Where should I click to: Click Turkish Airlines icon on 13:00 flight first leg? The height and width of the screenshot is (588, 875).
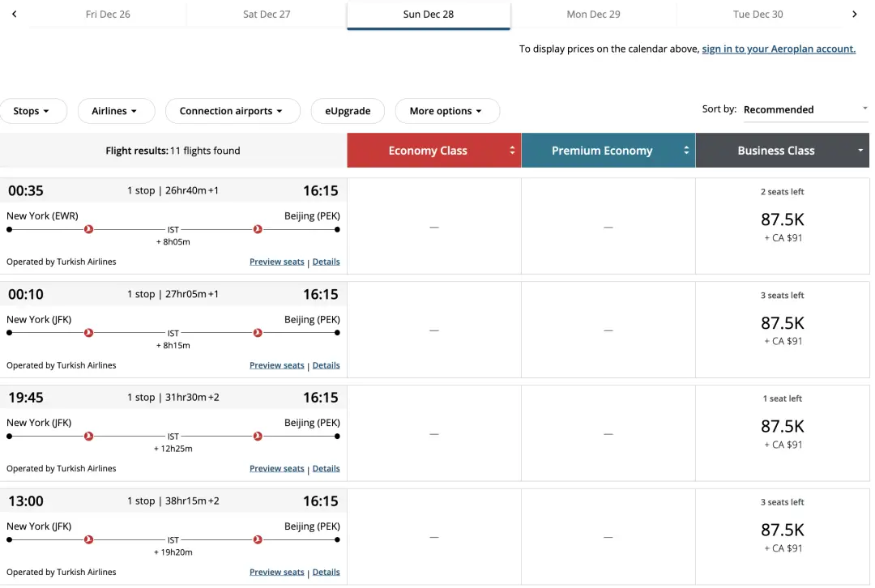89,539
